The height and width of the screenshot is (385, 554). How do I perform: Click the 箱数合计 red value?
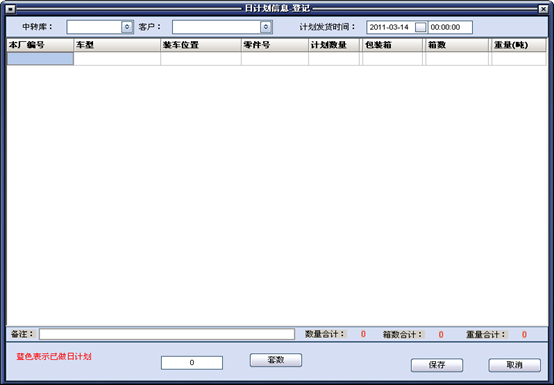[441, 334]
